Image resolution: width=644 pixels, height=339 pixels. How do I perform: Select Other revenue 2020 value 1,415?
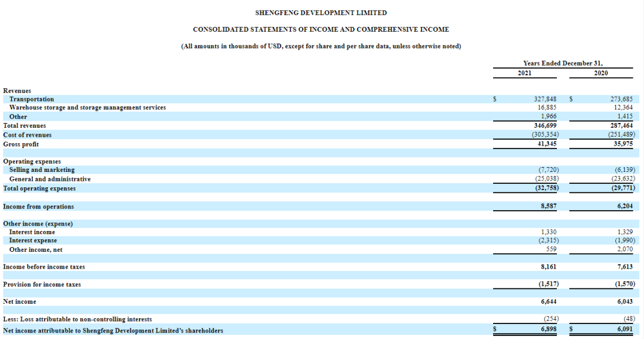pyautogui.click(x=625, y=117)
